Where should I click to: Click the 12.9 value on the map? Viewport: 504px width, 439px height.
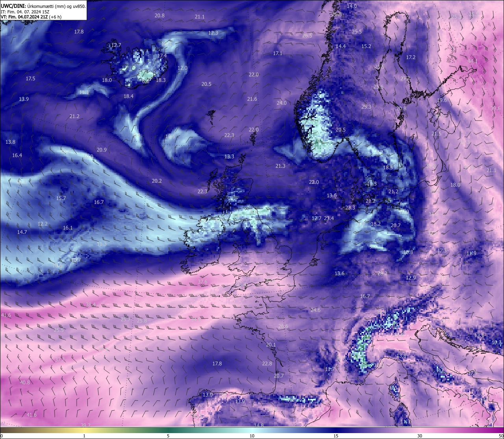[x=411, y=278]
